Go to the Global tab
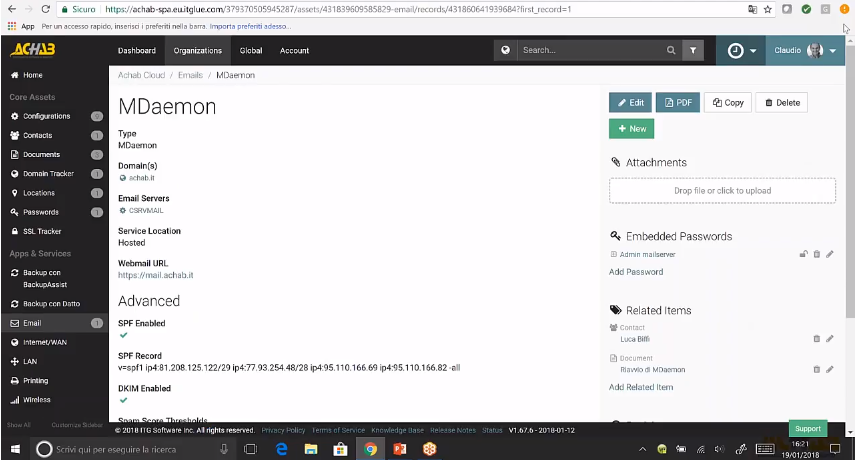 click(250, 50)
